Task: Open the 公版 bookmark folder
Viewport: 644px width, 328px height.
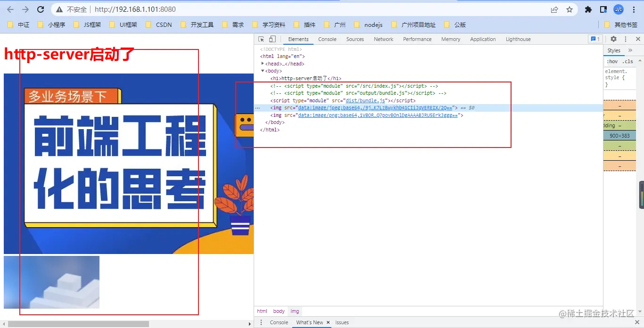Action: pyautogui.click(x=455, y=25)
